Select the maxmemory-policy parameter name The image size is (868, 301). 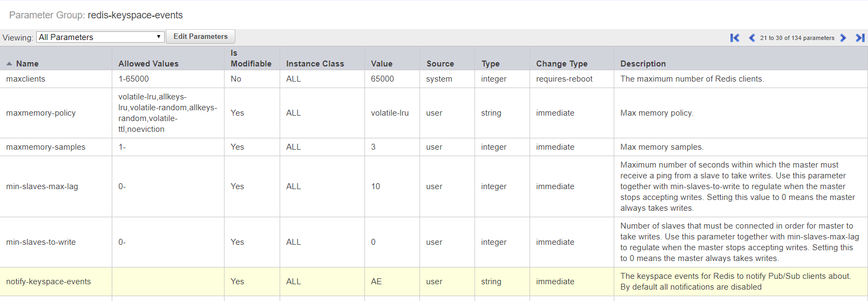click(x=41, y=113)
